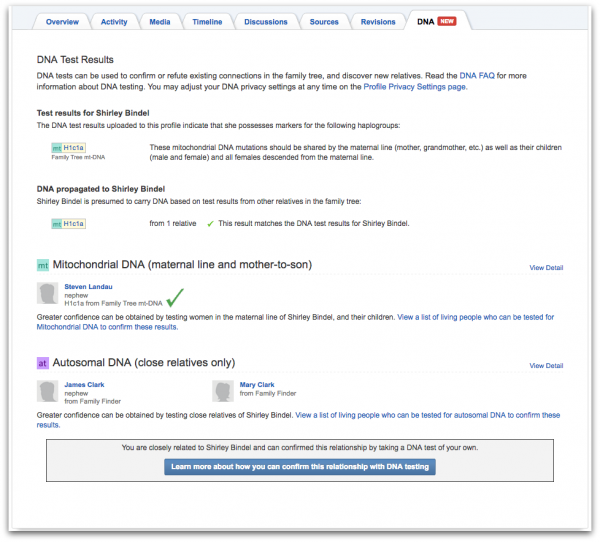Switch to the Sources tab
The width and height of the screenshot is (600, 542).
pyautogui.click(x=324, y=22)
